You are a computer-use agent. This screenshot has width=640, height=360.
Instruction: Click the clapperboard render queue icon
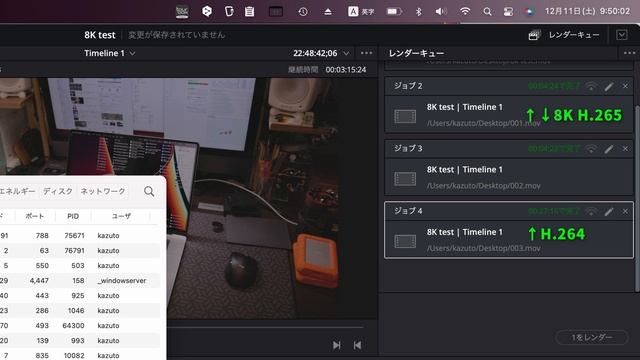point(534,35)
